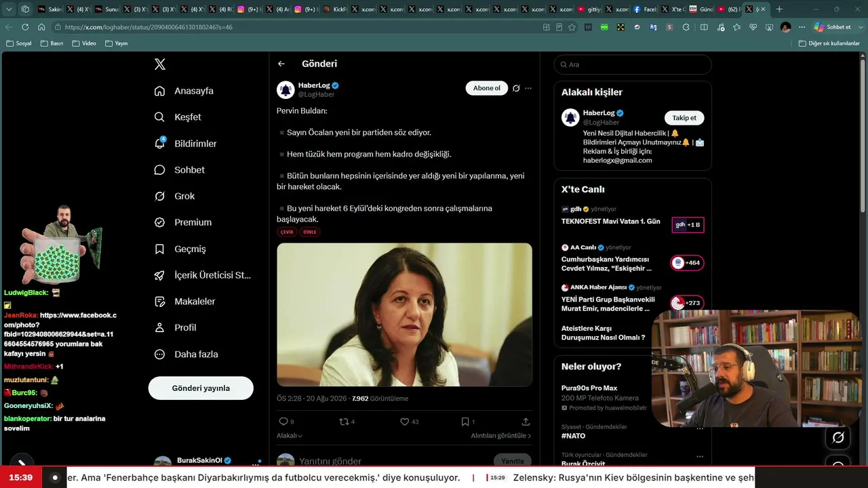Screen dimensions: 868x488
Task: Open more options for the #NATO trend
Action: (699, 428)
